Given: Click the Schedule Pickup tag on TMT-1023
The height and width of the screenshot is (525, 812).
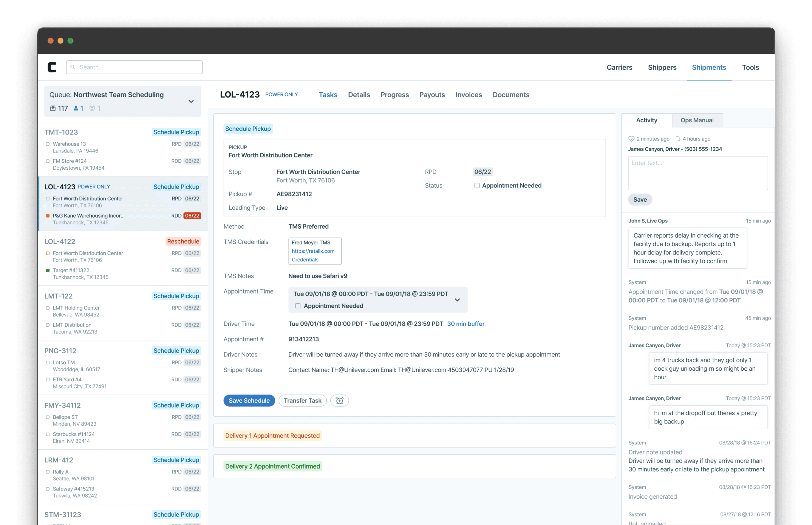Looking at the screenshot, I should [x=176, y=132].
